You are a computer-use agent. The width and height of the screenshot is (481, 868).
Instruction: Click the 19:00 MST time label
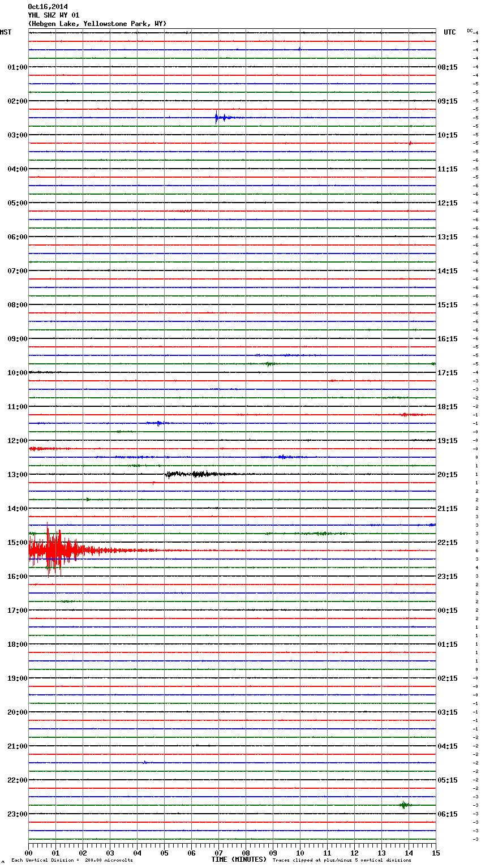(x=17, y=678)
